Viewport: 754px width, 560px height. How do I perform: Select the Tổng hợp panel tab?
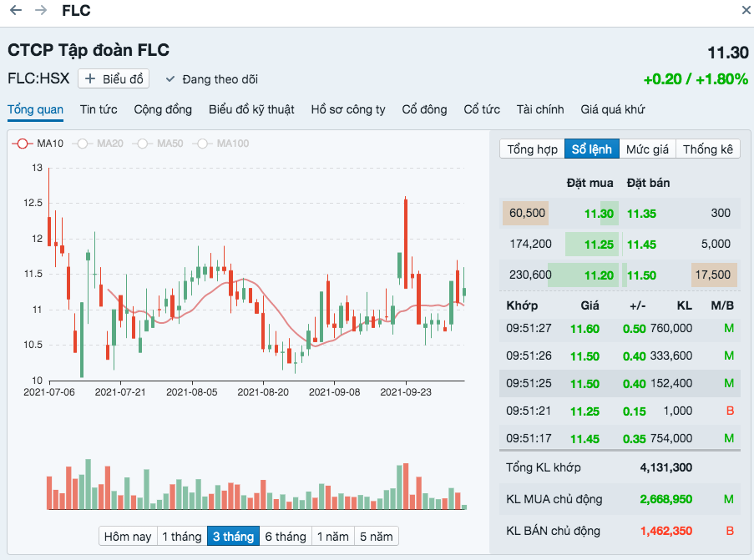click(533, 149)
